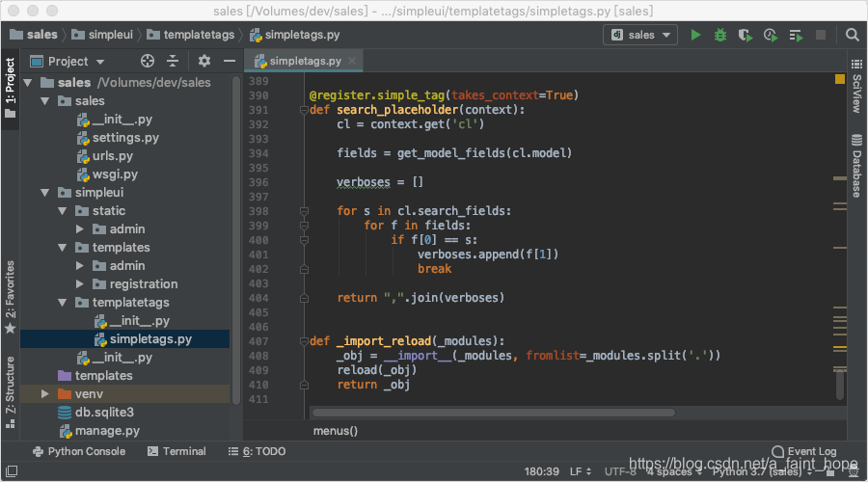Fold the search_placeholder function at line 391
This screenshot has height=482, width=868.
click(x=304, y=110)
